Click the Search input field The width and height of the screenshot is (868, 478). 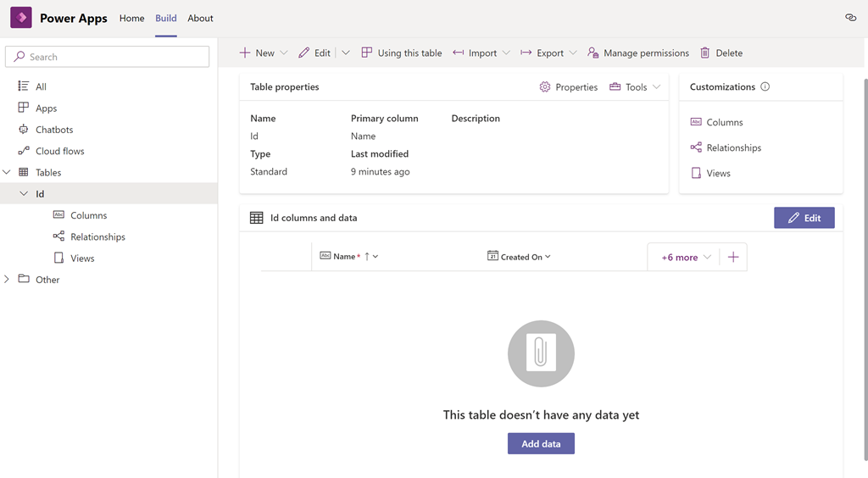click(x=108, y=57)
